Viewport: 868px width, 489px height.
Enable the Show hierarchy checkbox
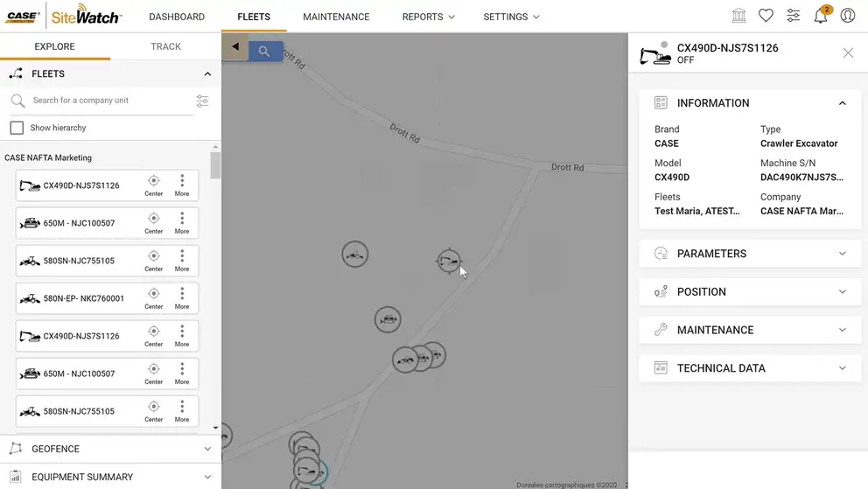click(x=17, y=128)
